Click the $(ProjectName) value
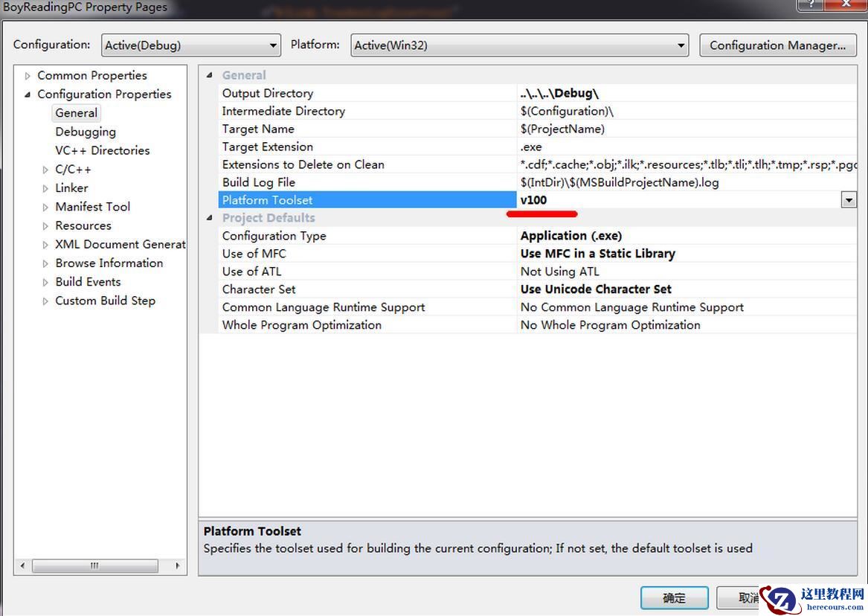The width and height of the screenshot is (868, 616). [562, 129]
